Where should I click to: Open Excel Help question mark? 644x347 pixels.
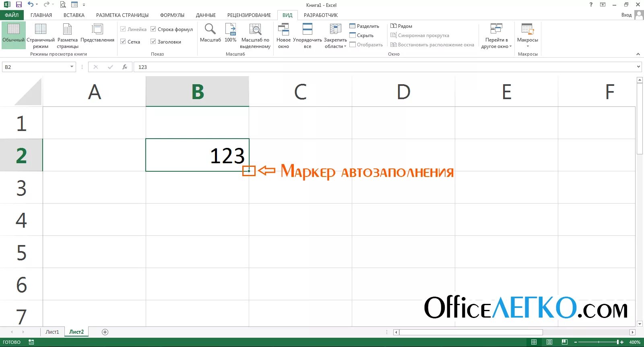click(591, 4)
